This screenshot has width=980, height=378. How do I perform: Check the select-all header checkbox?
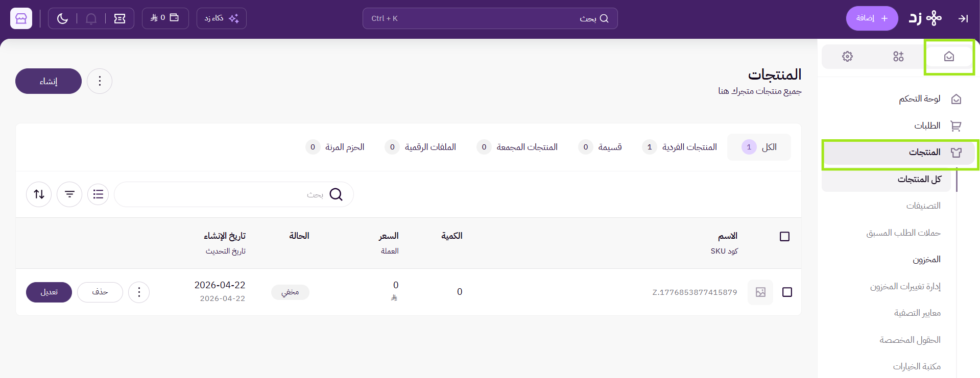click(x=785, y=236)
